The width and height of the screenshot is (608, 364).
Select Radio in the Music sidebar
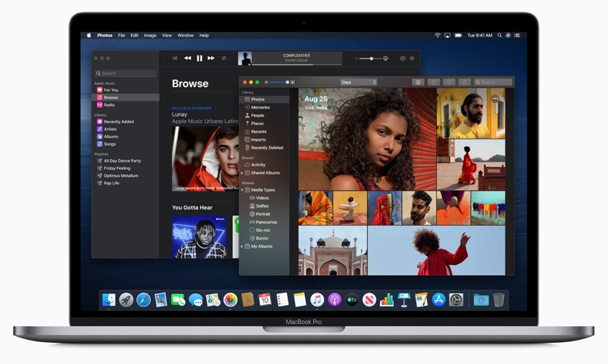[x=108, y=105]
